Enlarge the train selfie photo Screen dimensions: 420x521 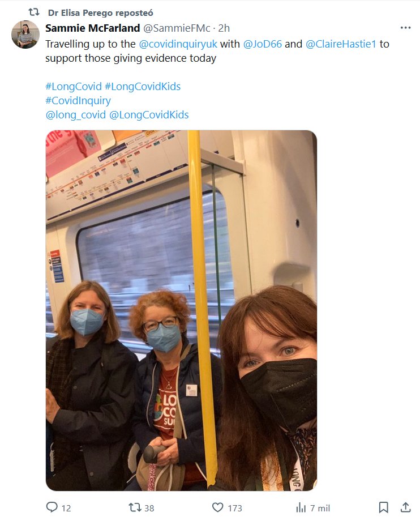[x=181, y=310]
